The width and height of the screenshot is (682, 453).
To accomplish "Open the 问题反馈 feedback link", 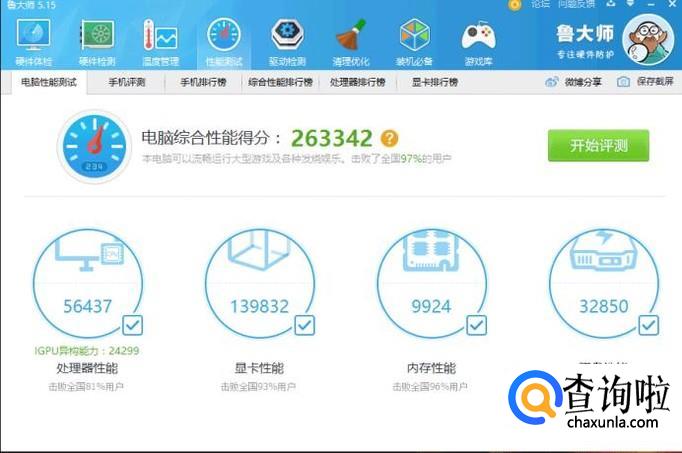I will click(576, 4).
